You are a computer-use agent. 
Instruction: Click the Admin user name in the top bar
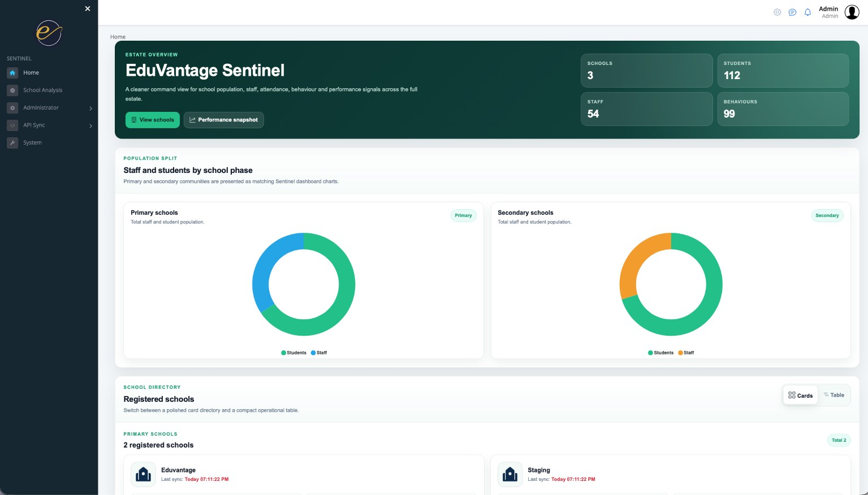828,9
